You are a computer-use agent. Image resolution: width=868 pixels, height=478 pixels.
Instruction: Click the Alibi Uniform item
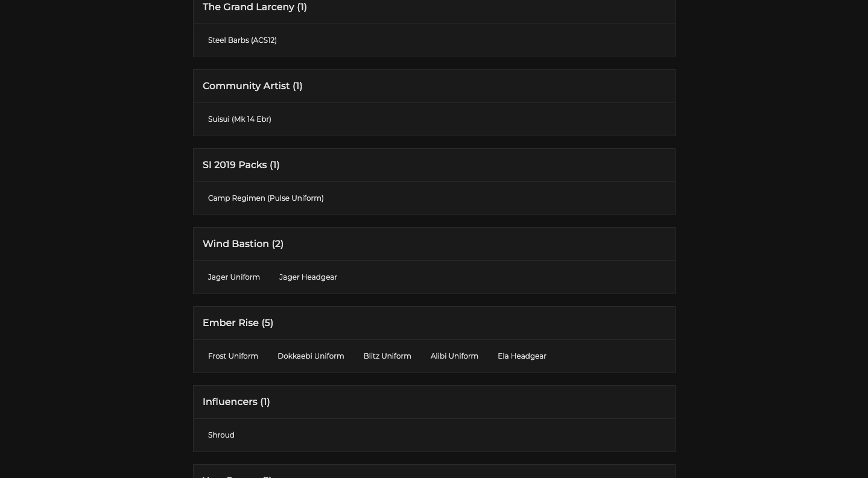(454, 356)
